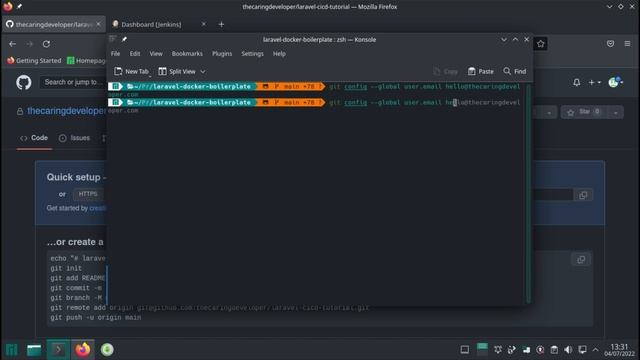
Task: Close the thecaringdeveloper/laravel GitHub tab
Action: click(x=98, y=24)
